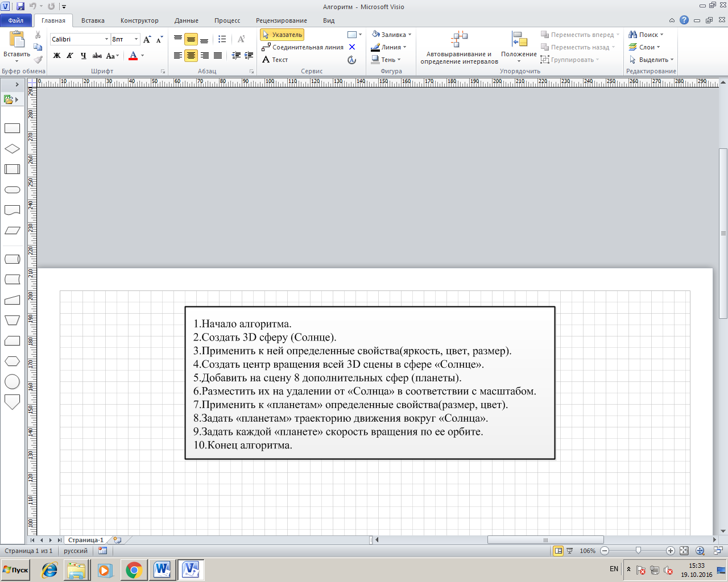Click the horizontal scrollbar thumb
This screenshot has width=728, height=582.
tap(545, 540)
